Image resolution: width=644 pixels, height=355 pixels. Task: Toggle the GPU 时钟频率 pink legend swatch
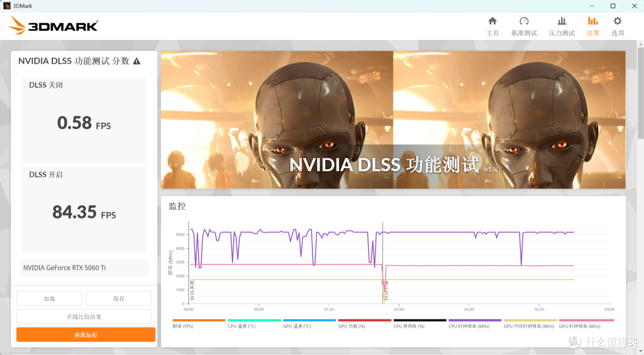click(x=587, y=320)
